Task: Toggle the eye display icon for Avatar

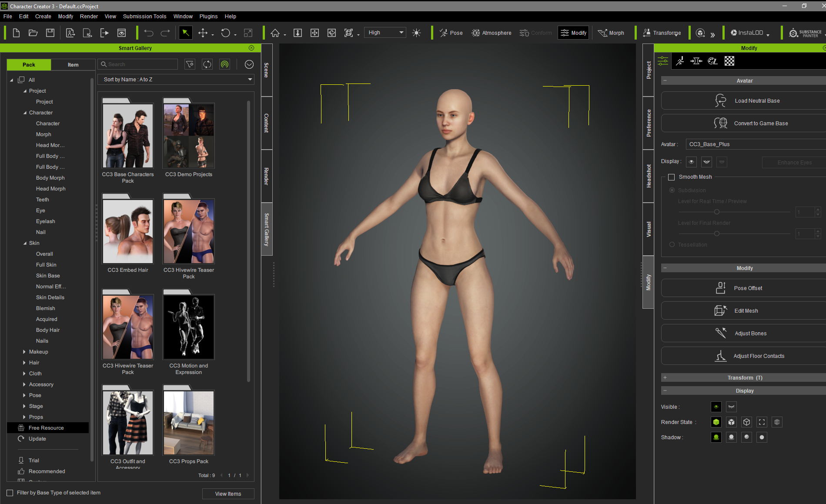Action: [691, 162]
